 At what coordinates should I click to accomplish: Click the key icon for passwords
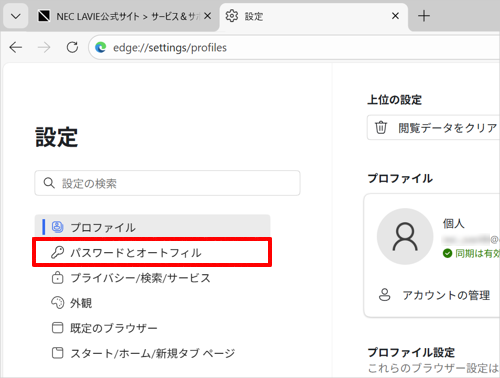[57, 252]
